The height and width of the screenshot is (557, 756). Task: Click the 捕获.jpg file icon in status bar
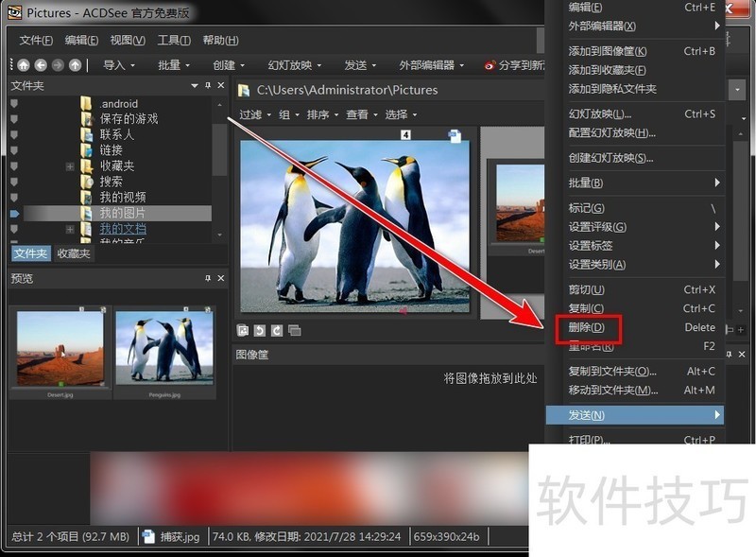(149, 536)
